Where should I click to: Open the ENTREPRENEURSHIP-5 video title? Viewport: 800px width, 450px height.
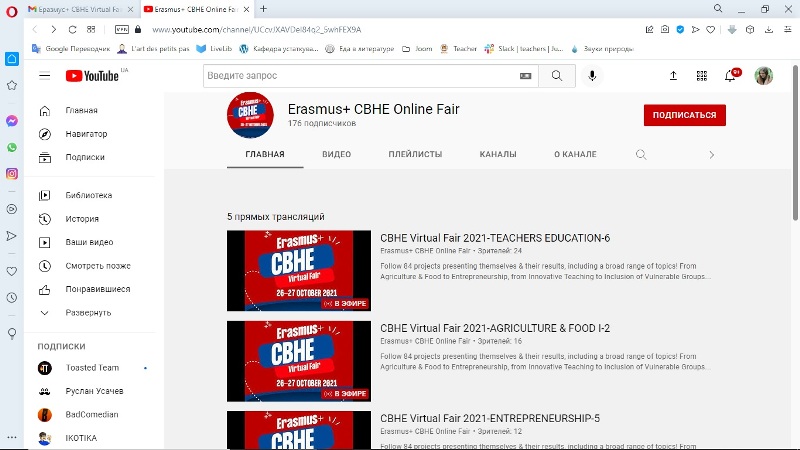point(490,418)
